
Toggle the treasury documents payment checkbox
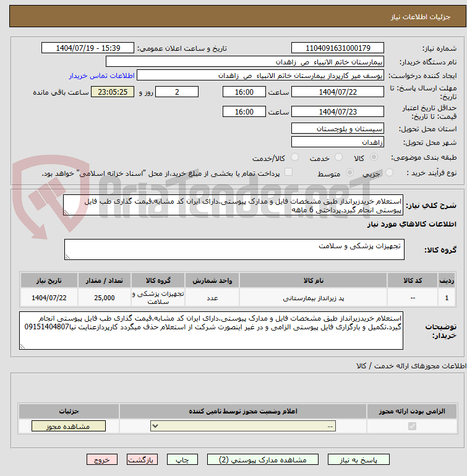click(x=289, y=172)
